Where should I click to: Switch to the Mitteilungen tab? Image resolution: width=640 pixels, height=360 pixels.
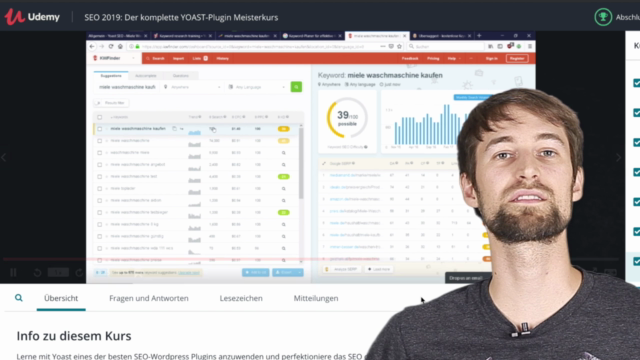point(316,298)
